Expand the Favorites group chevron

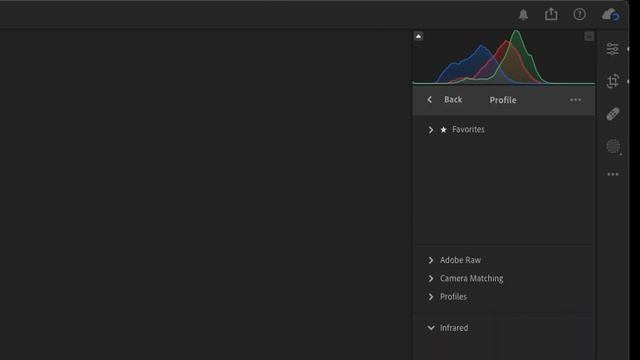point(431,130)
